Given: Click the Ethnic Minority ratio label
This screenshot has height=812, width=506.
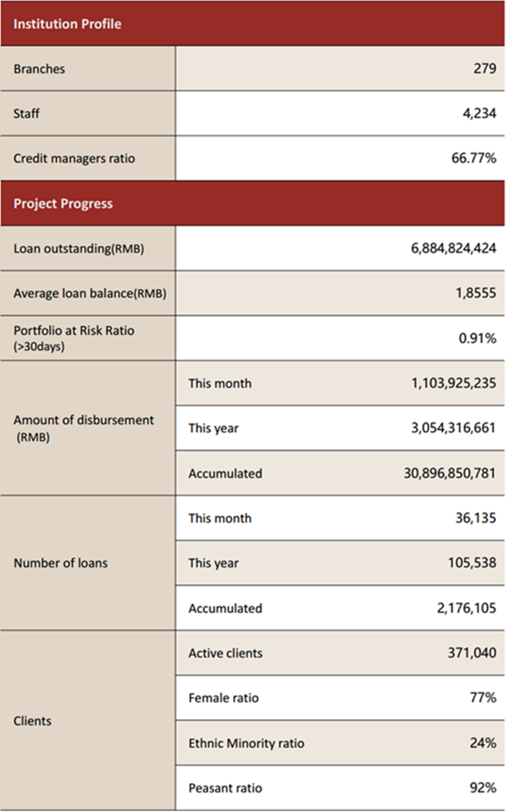Looking at the screenshot, I should click(x=246, y=743).
